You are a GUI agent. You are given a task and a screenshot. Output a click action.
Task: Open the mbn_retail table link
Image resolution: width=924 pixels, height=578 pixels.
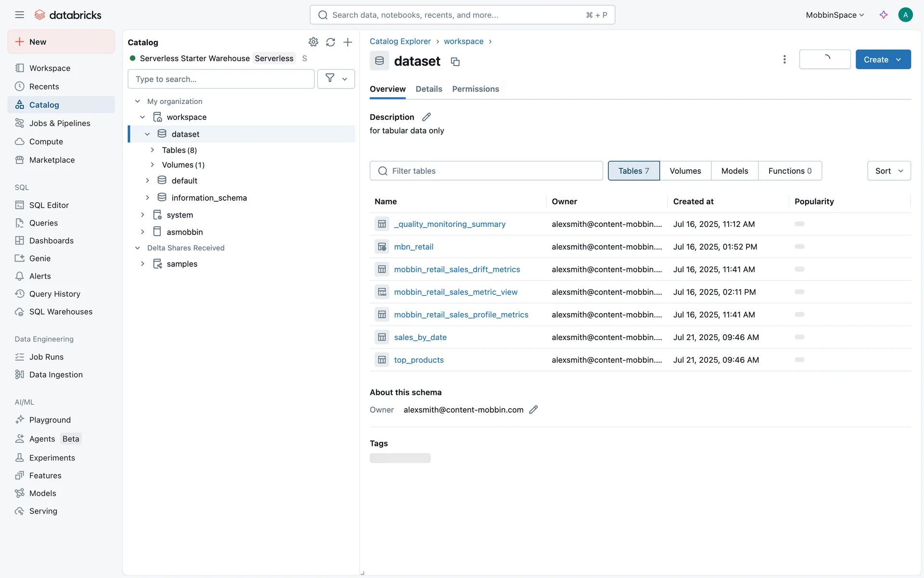(413, 247)
